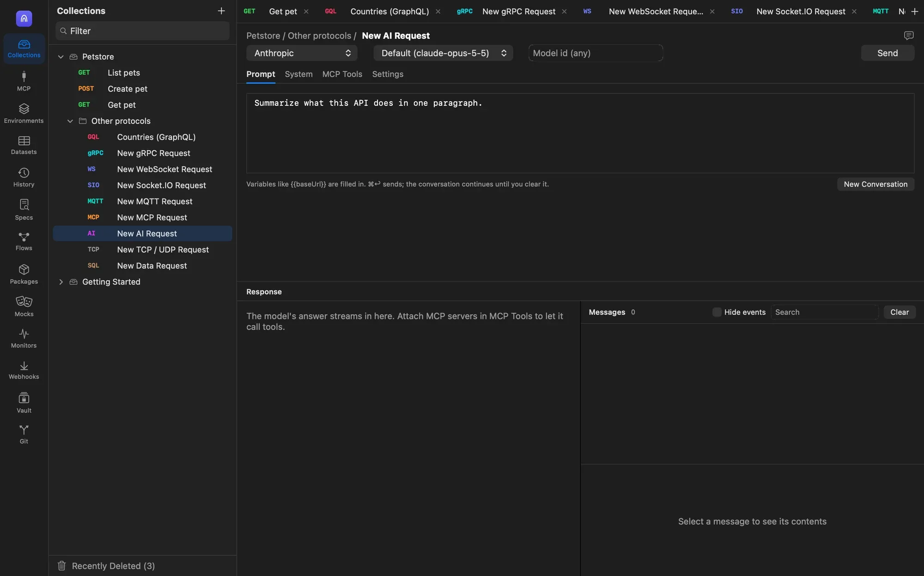Image resolution: width=924 pixels, height=576 pixels.
Task: Close the Get pet tab
Action: 306,12
